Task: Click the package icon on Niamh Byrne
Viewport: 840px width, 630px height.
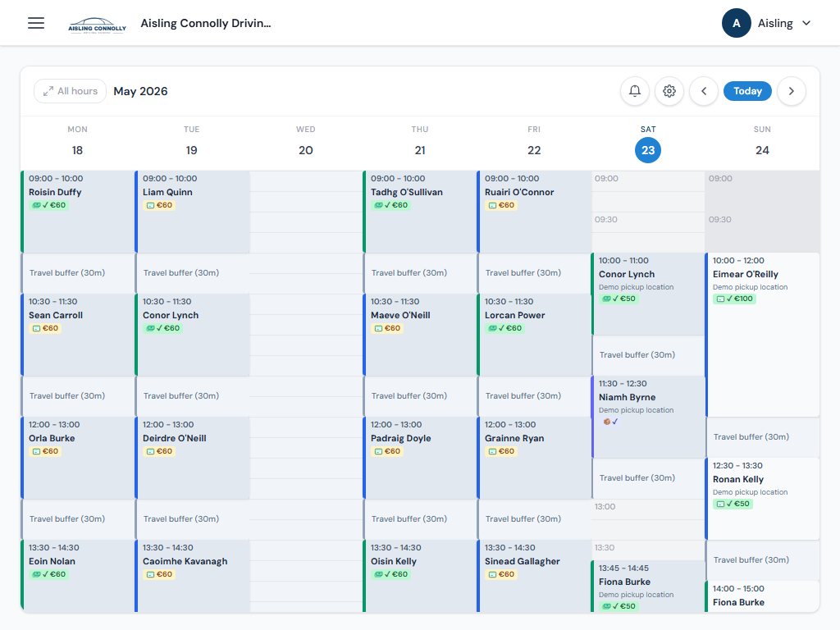Action: 607,422
